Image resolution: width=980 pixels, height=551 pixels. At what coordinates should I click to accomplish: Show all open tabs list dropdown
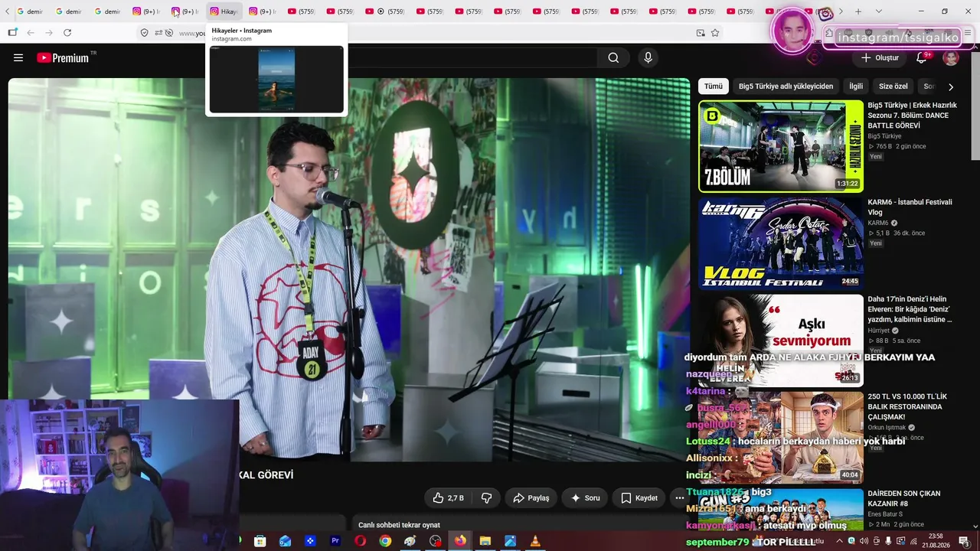tap(878, 11)
